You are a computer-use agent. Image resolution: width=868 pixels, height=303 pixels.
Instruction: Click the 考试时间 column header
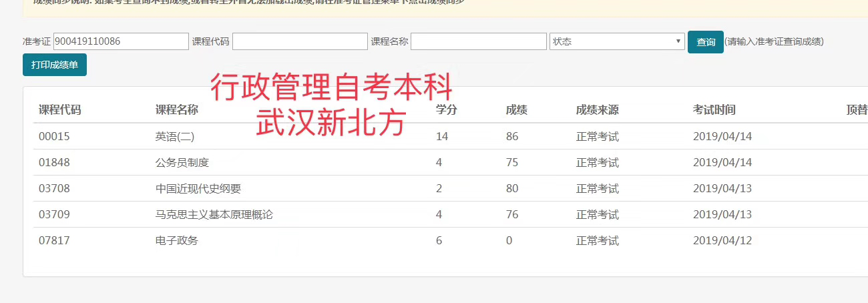pyautogui.click(x=714, y=110)
